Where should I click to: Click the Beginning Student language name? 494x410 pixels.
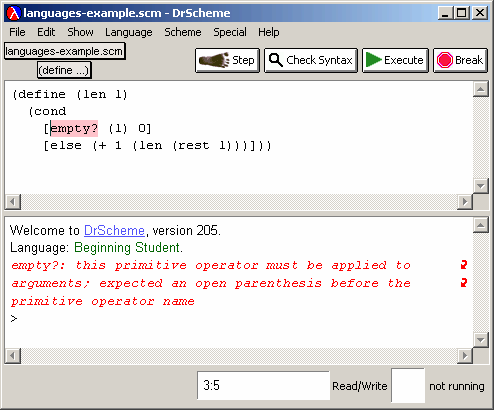click(128, 248)
